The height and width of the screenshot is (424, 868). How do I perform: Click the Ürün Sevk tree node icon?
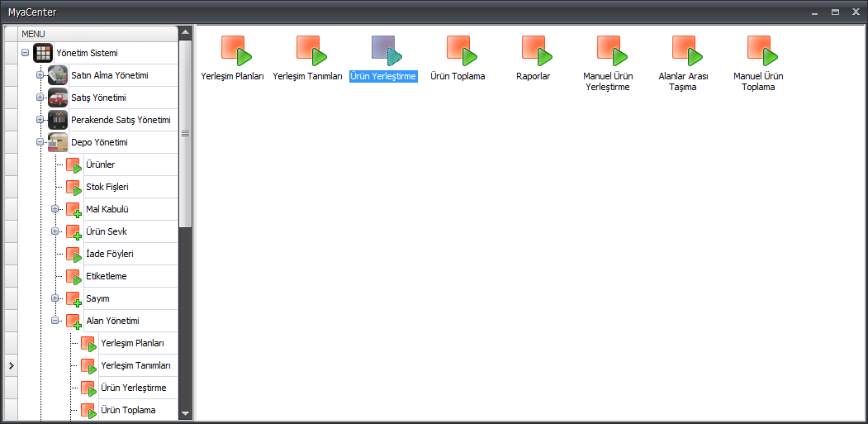click(x=74, y=231)
